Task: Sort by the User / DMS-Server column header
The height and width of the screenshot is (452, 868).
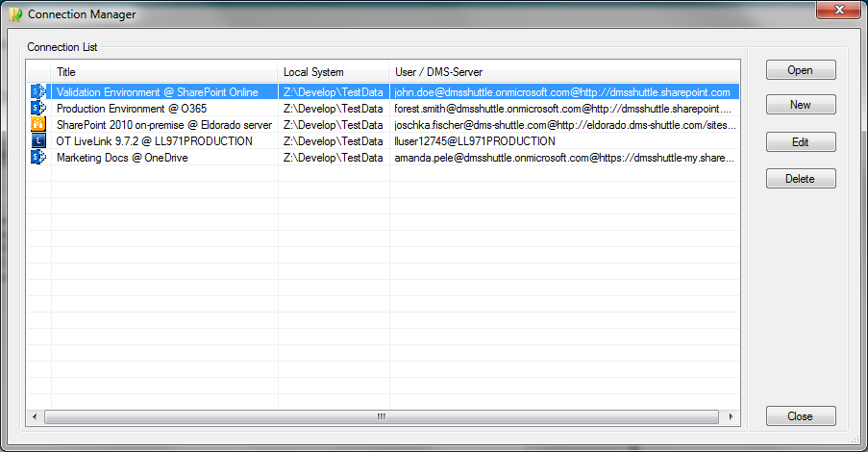Action: [x=564, y=72]
